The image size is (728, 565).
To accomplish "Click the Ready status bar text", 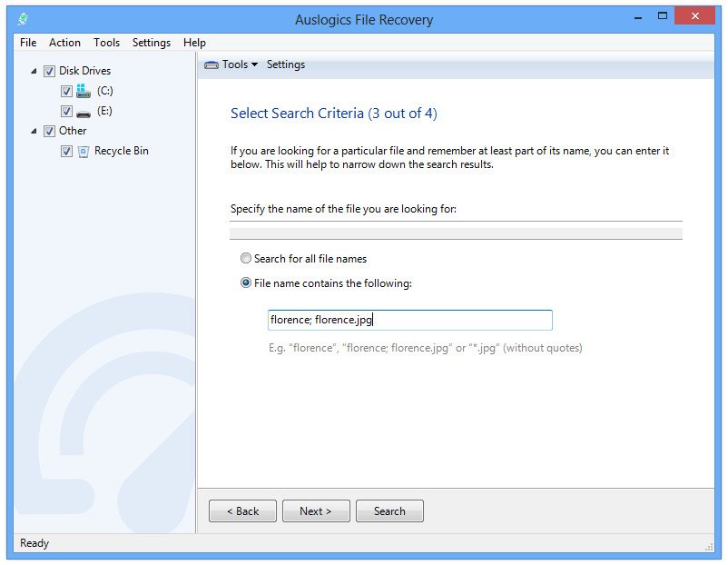I will [x=34, y=543].
